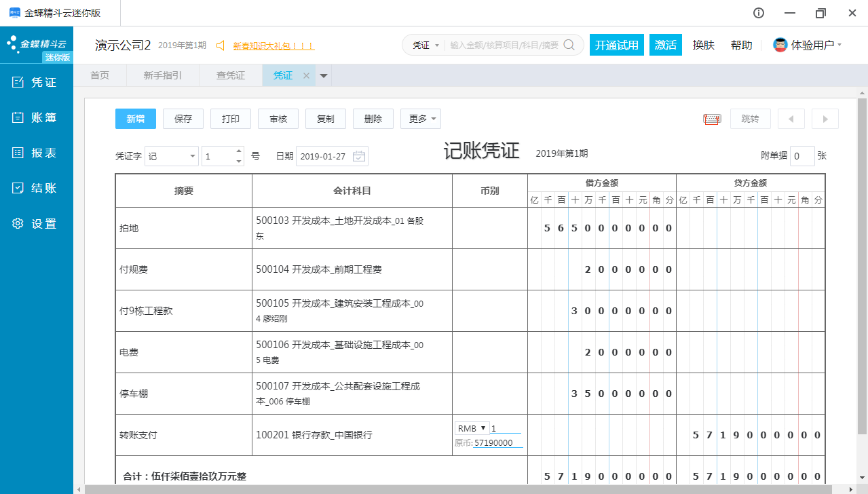Click the announcement speaker icon
This screenshot has height=494, width=868.
[221, 45]
